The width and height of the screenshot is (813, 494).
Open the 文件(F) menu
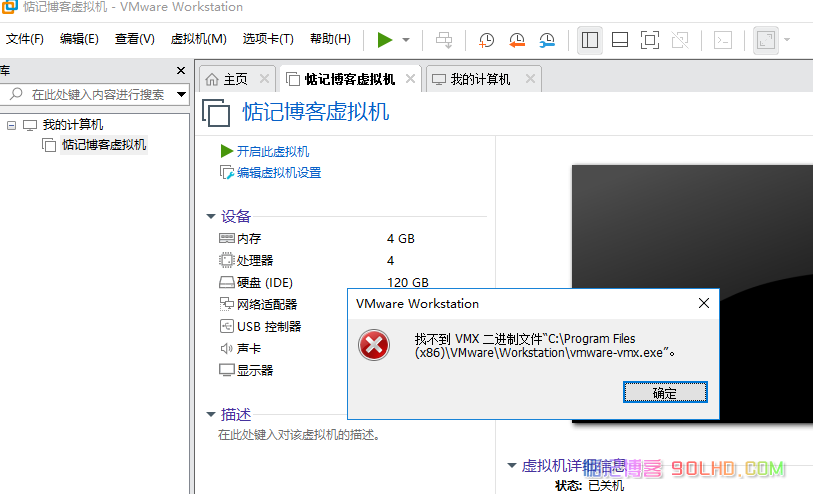click(24, 39)
